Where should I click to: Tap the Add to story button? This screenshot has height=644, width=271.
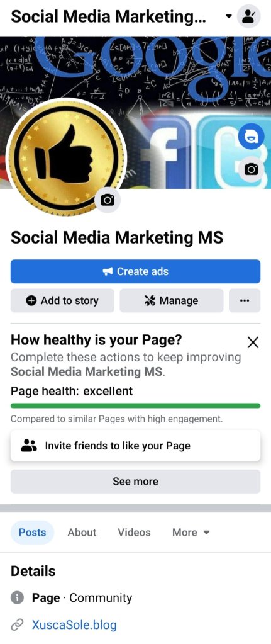pyautogui.click(x=62, y=301)
